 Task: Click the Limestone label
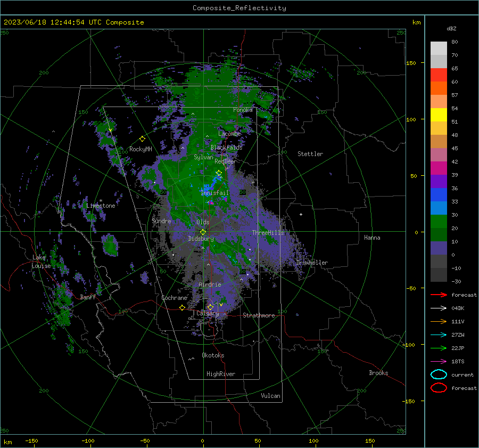[101, 206]
